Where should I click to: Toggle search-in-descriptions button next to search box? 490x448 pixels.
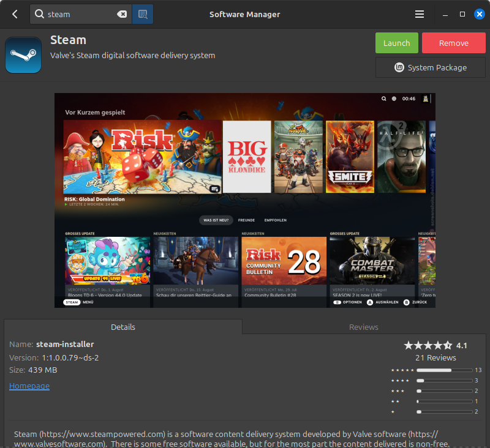tap(143, 14)
